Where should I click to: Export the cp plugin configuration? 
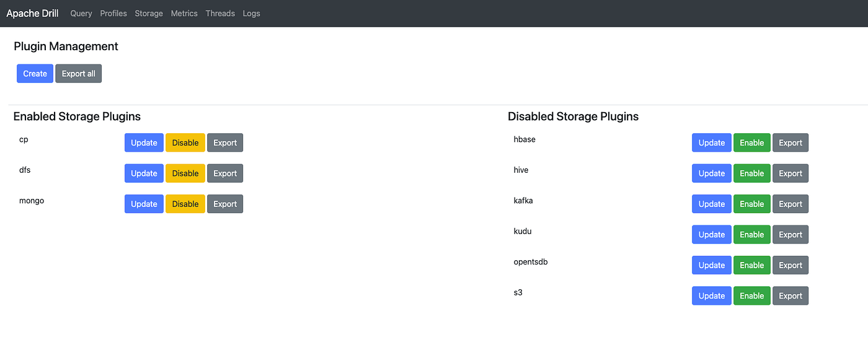click(225, 142)
